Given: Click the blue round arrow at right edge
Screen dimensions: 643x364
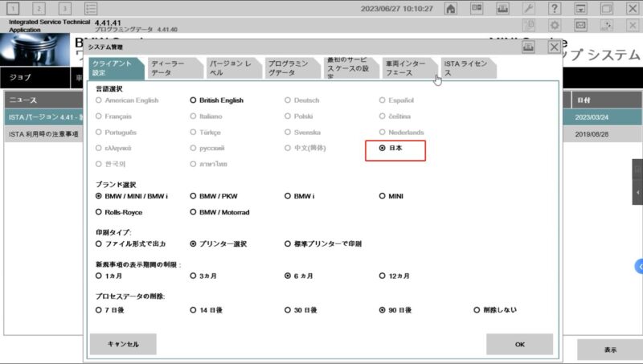Looking at the screenshot, I should pyautogui.click(x=639, y=267).
